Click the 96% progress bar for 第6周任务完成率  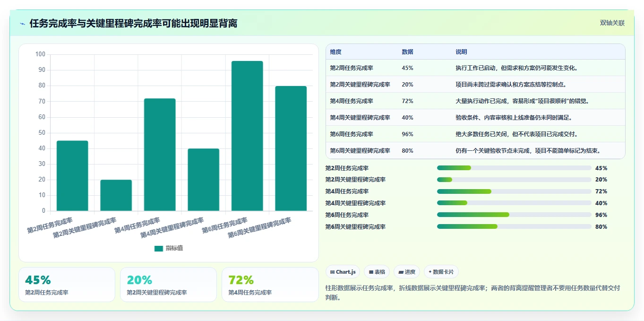coord(514,215)
